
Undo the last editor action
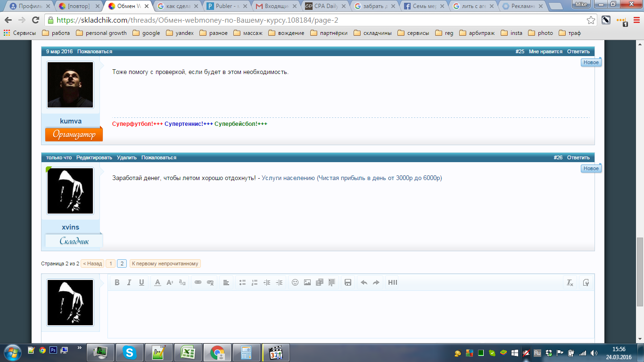point(364,282)
